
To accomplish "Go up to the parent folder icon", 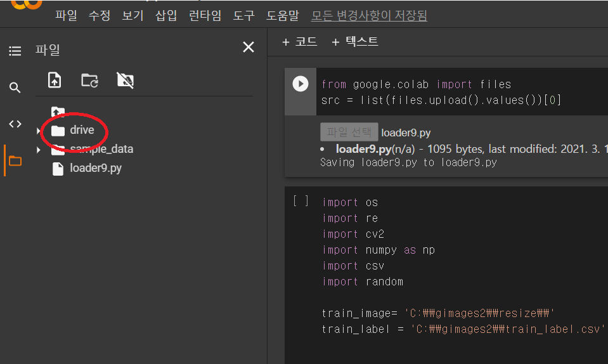I will tap(58, 112).
